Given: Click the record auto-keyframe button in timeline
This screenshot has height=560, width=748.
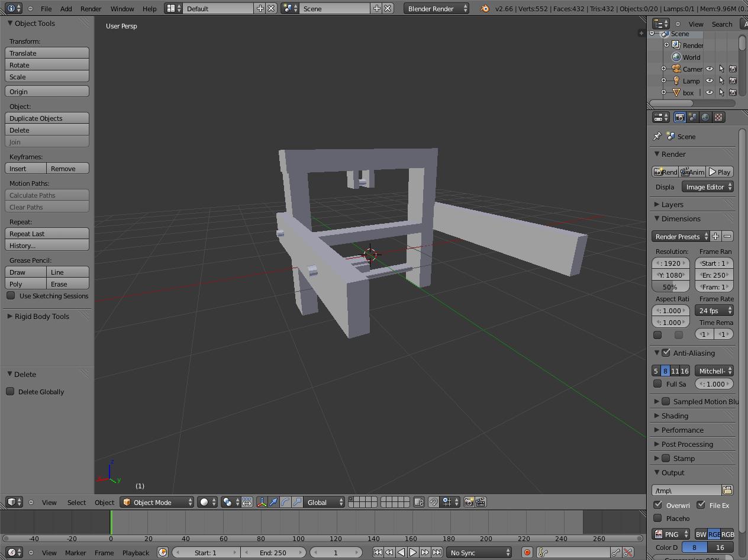Looking at the screenshot, I should pyautogui.click(x=527, y=552).
